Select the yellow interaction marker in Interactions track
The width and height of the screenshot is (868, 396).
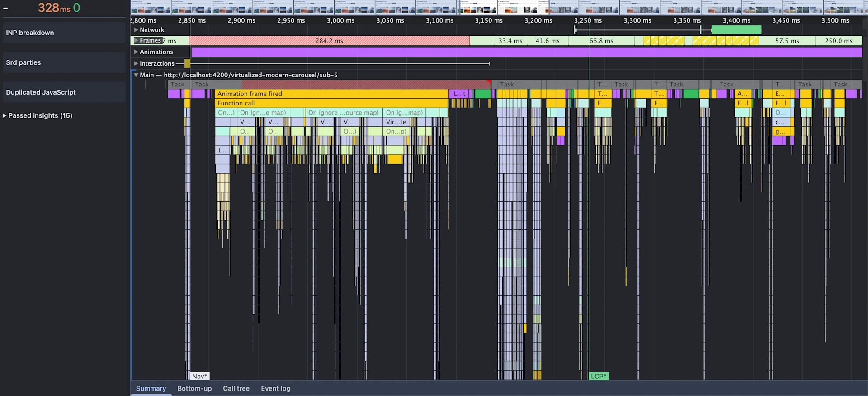pyautogui.click(x=187, y=63)
